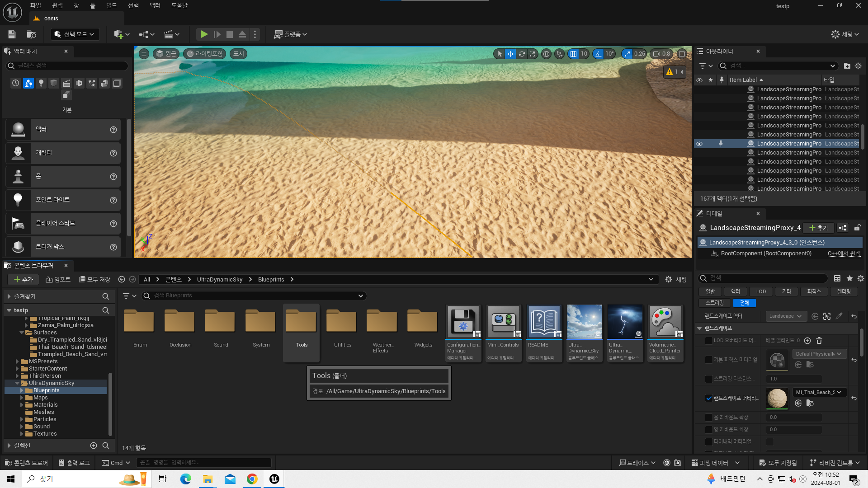868x488 pixels.
Task: Select the rotate gizmo tool in viewport
Action: (x=522, y=54)
